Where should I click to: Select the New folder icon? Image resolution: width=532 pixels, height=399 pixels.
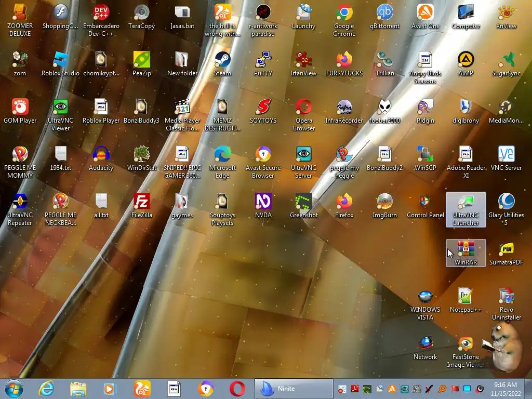(x=182, y=64)
